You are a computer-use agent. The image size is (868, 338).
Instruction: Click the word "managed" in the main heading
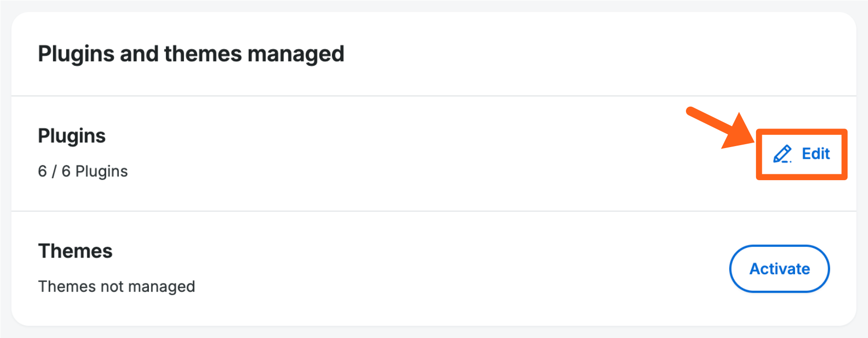point(295,54)
